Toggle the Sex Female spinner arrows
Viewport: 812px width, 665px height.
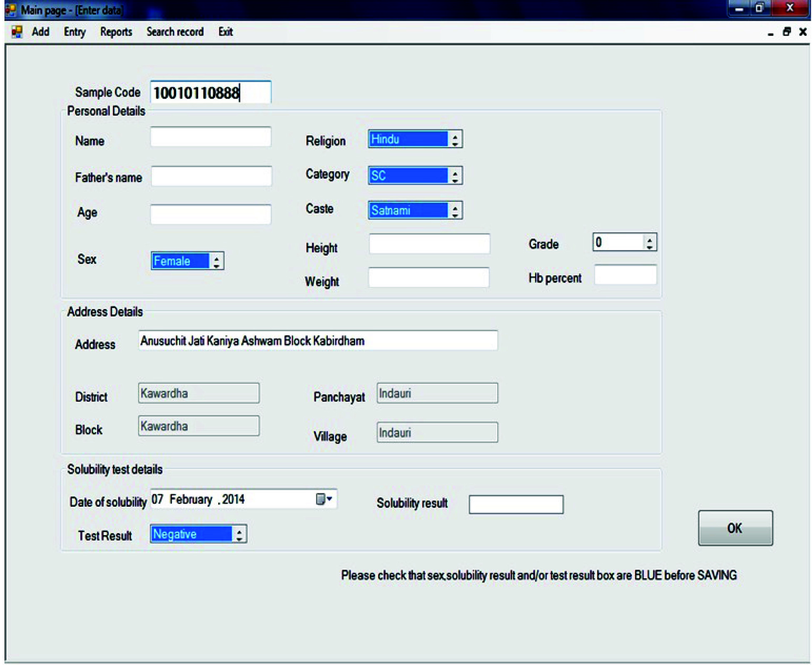coord(217,262)
